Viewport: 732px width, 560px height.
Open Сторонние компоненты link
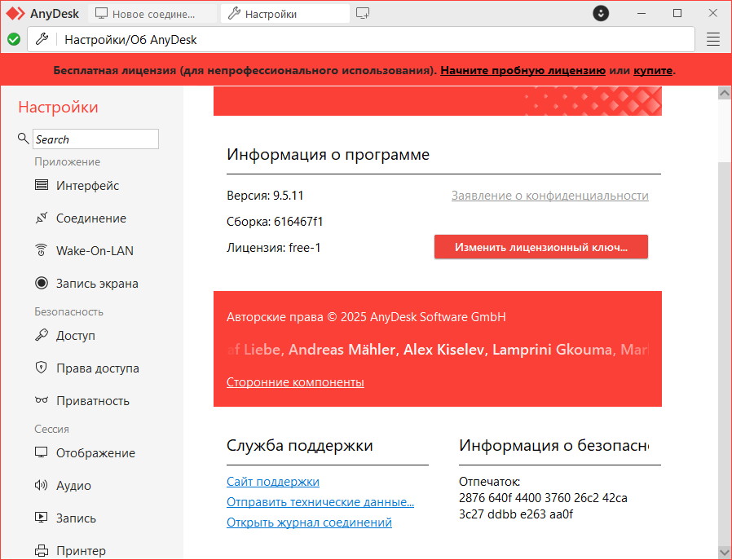click(295, 382)
